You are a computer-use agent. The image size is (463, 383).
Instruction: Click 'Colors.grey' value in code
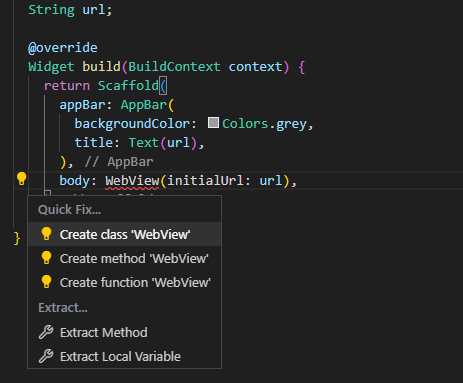264,124
